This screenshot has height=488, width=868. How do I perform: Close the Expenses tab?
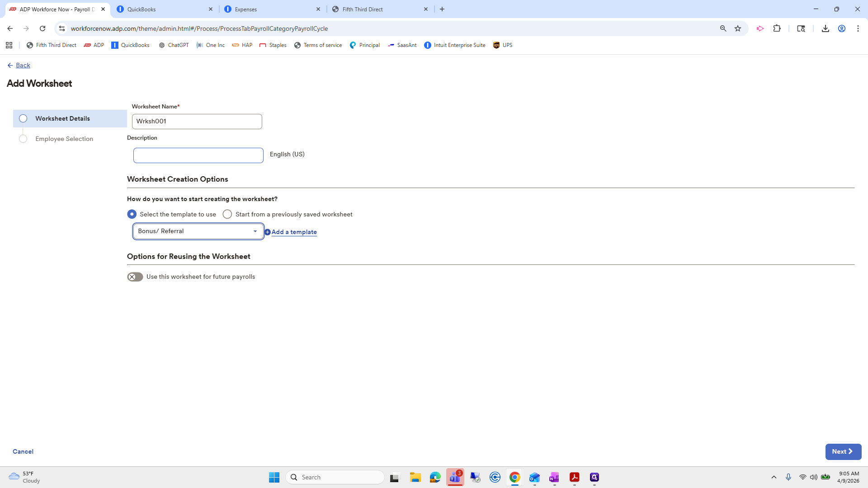pyautogui.click(x=318, y=9)
